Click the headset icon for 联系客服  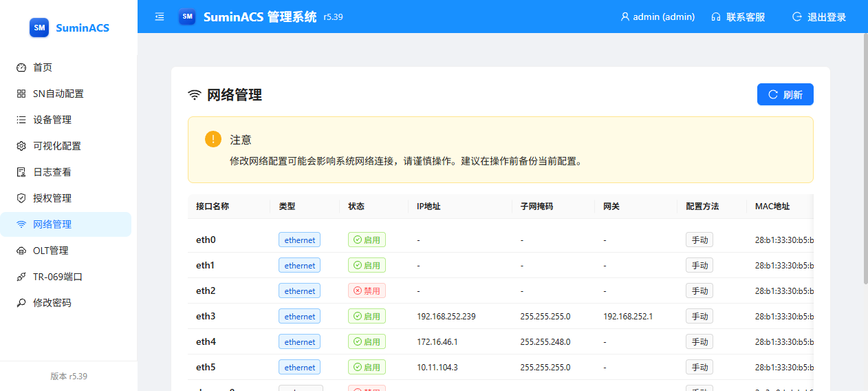click(716, 17)
